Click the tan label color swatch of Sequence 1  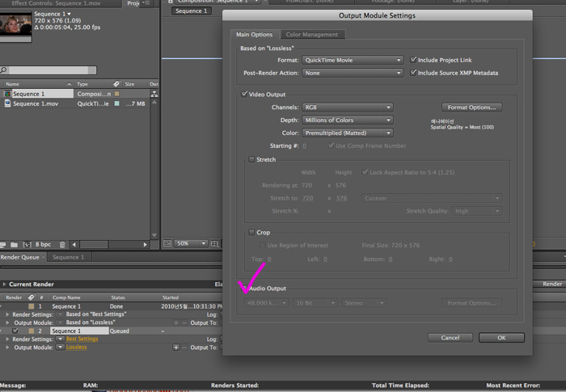pyautogui.click(x=116, y=94)
